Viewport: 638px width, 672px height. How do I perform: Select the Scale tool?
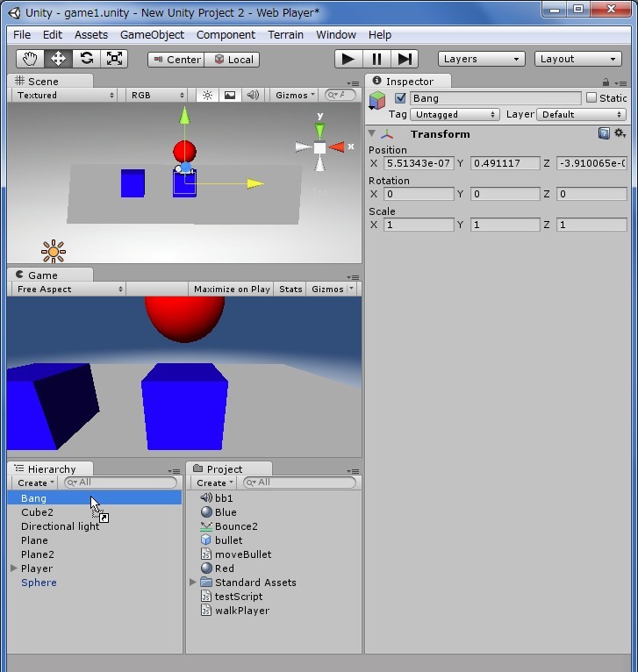(114, 59)
